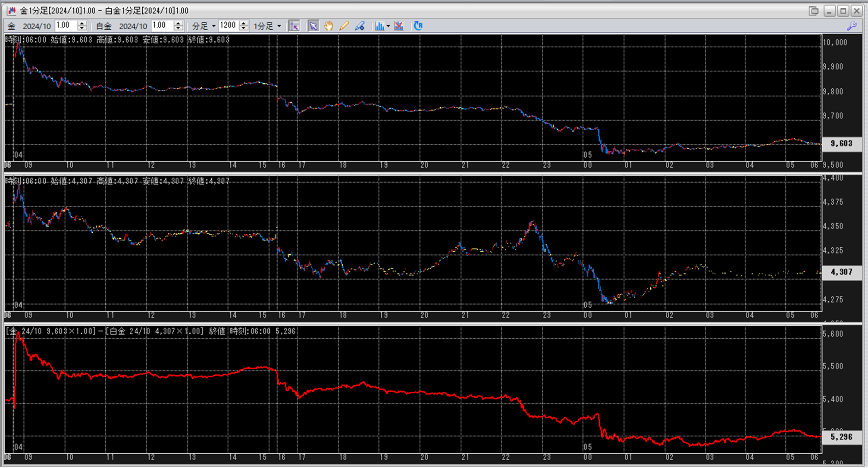Increase platinum 1.00 multiplier with stepper
Viewport: 868px width, 468px height.
point(178,23)
